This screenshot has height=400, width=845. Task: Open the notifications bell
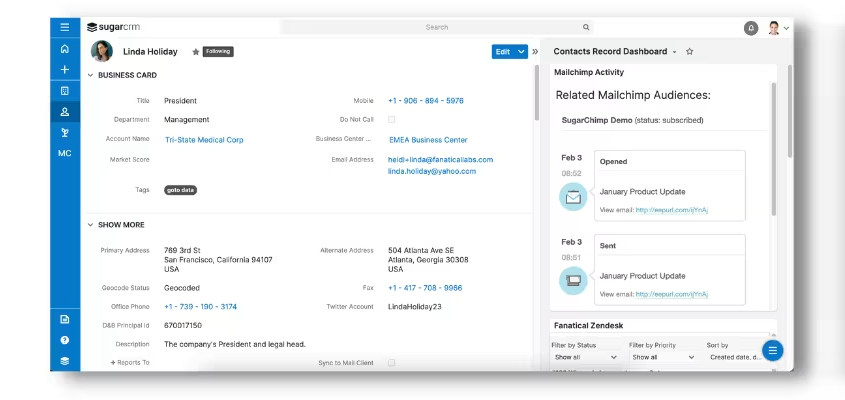point(751,28)
